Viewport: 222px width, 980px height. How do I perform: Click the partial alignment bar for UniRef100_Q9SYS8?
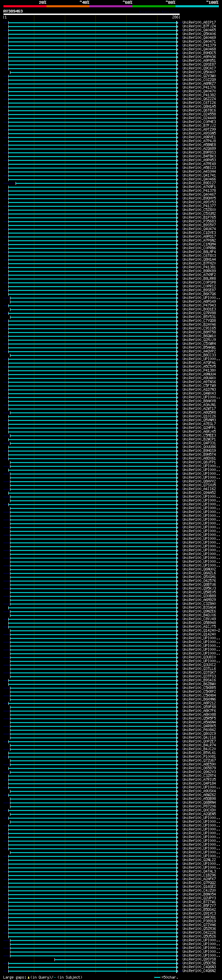pyautogui.click(x=116, y=959)
